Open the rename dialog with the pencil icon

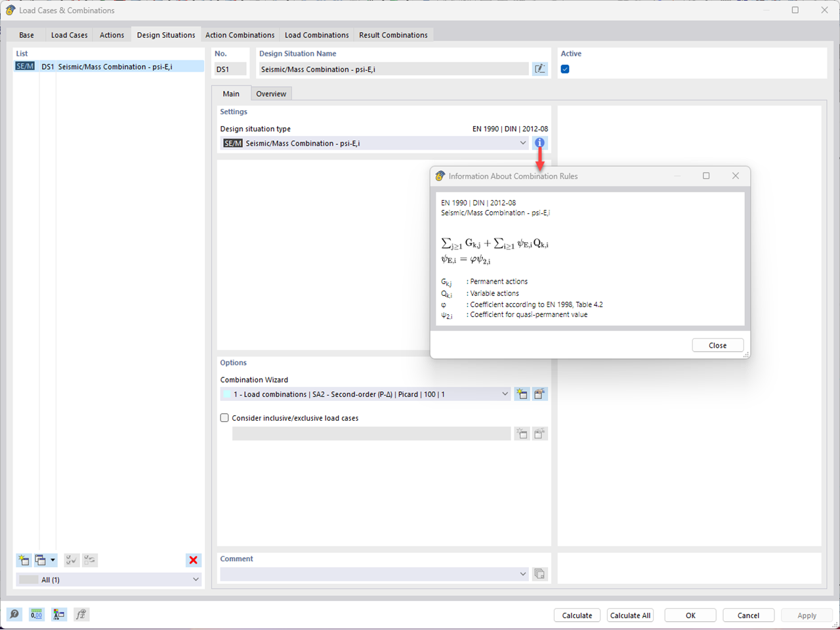click(x=539, y=68)
